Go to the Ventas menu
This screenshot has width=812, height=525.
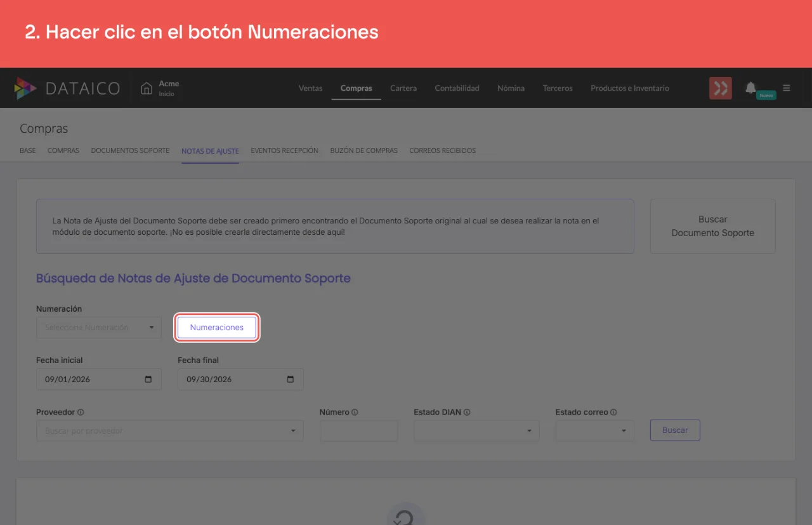click(310, 88)
